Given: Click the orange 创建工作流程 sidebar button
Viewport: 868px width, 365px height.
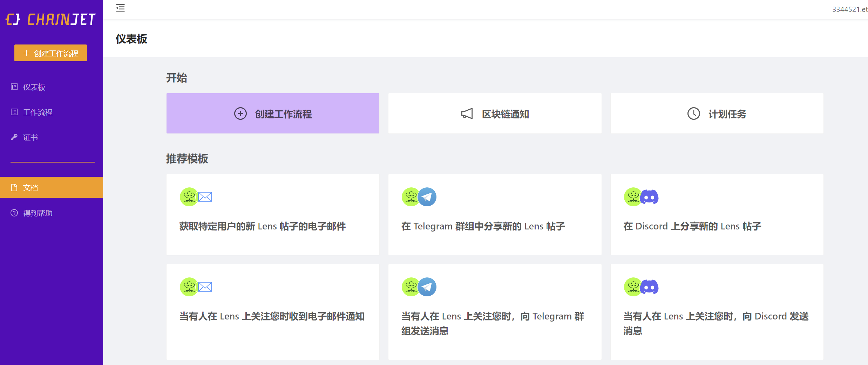Looking at the screenshot, I should tap(50, 53).
